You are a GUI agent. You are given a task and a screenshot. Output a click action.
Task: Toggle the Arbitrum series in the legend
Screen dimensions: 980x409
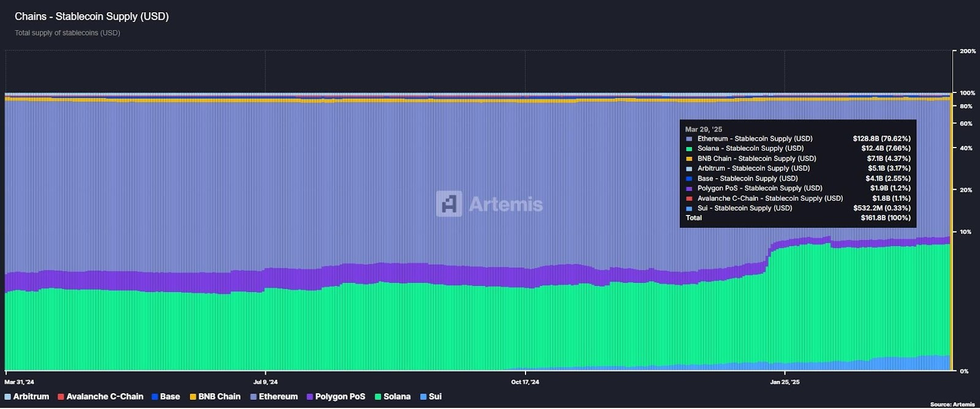(26, 397)
